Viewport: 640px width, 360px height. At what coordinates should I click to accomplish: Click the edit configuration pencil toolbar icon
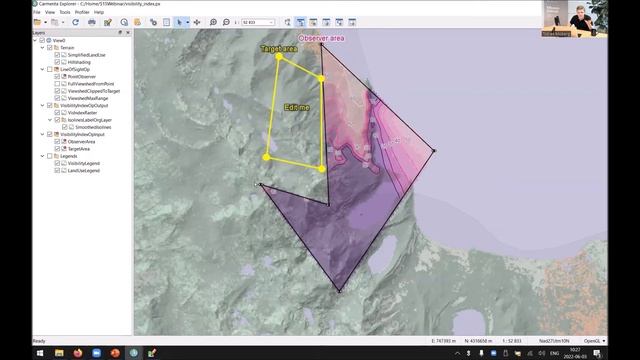[x=108, y=22]
